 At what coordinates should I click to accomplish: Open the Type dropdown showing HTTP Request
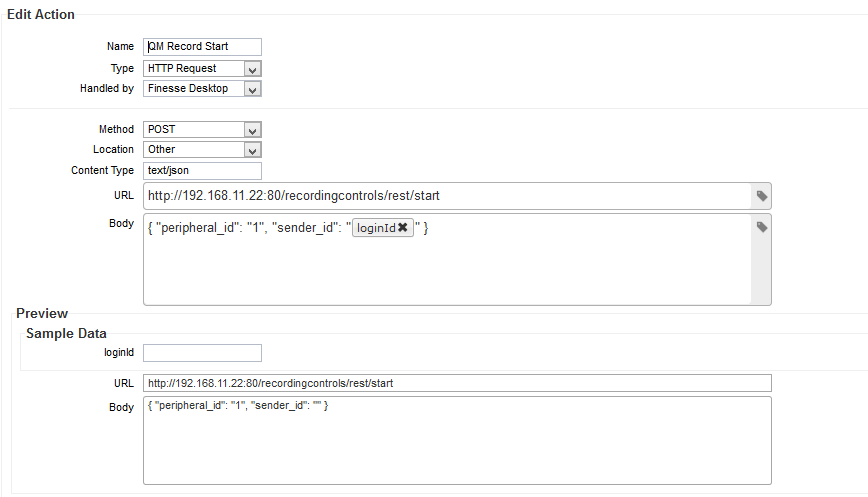pyautogui.click(x=202, y=69)
